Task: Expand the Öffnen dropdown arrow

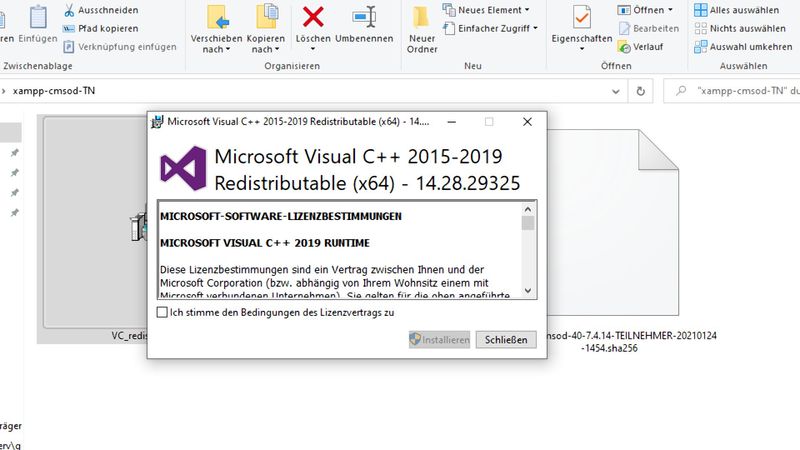Action: (x=670, y=10)
